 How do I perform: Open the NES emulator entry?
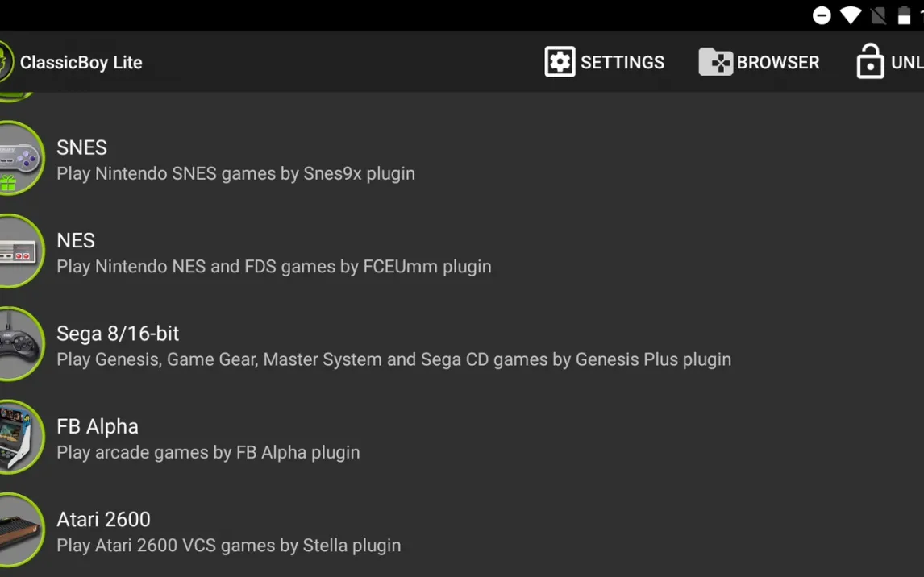pyautogui.click(x=462, y=252)
